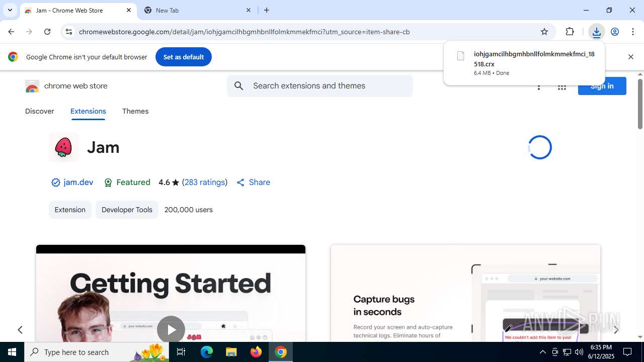Bookmark this tab with the star icon

click(544, 32)
